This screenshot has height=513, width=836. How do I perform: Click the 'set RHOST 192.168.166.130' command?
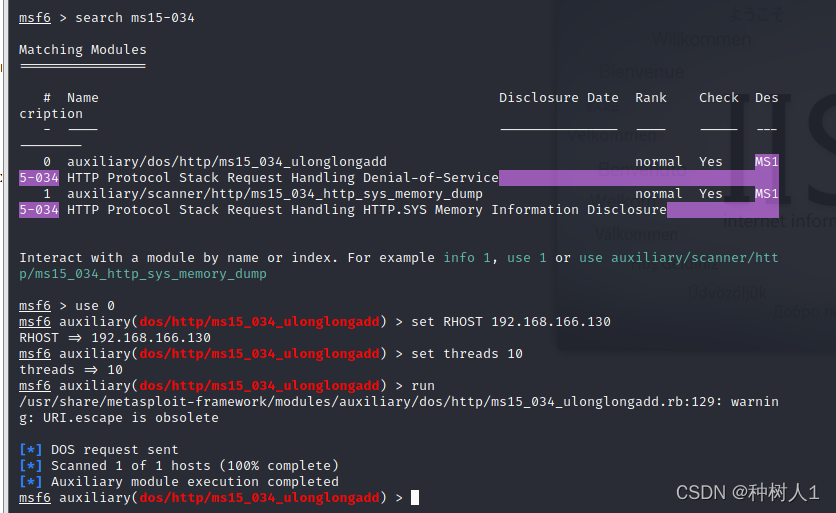pos(511,322)
